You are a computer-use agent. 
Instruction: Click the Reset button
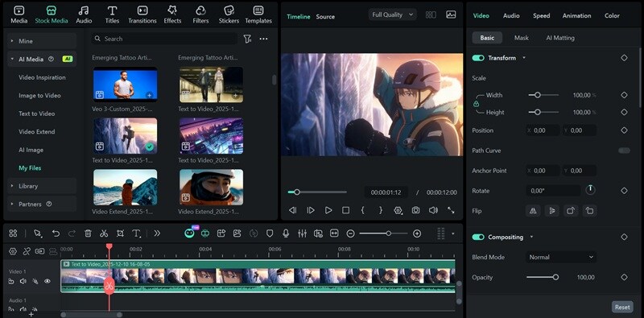622,307
